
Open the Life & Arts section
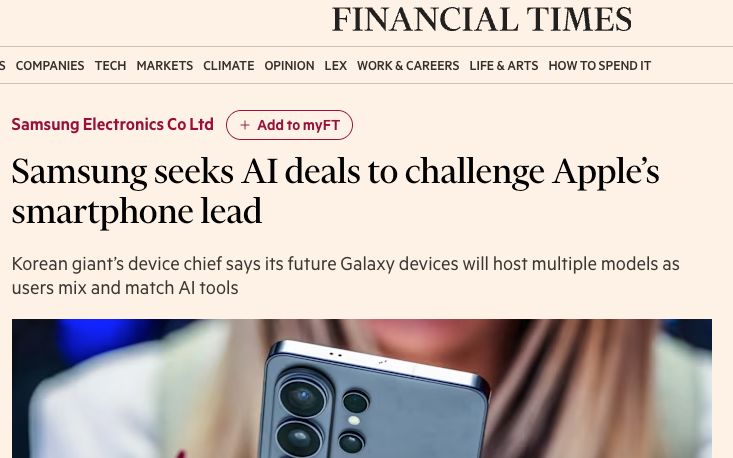point(503,66)
